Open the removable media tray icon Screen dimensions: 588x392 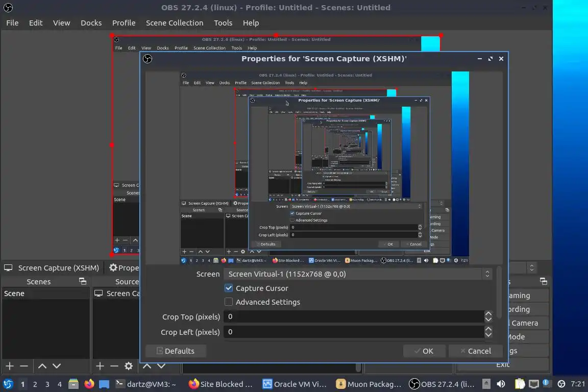coord(486,384)
